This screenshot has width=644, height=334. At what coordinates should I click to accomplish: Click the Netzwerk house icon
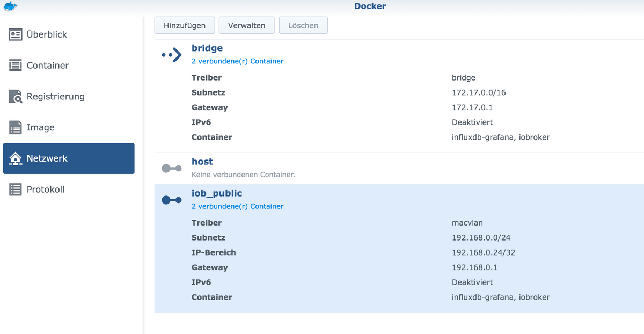pyautogui.click(x=16, y=158)
